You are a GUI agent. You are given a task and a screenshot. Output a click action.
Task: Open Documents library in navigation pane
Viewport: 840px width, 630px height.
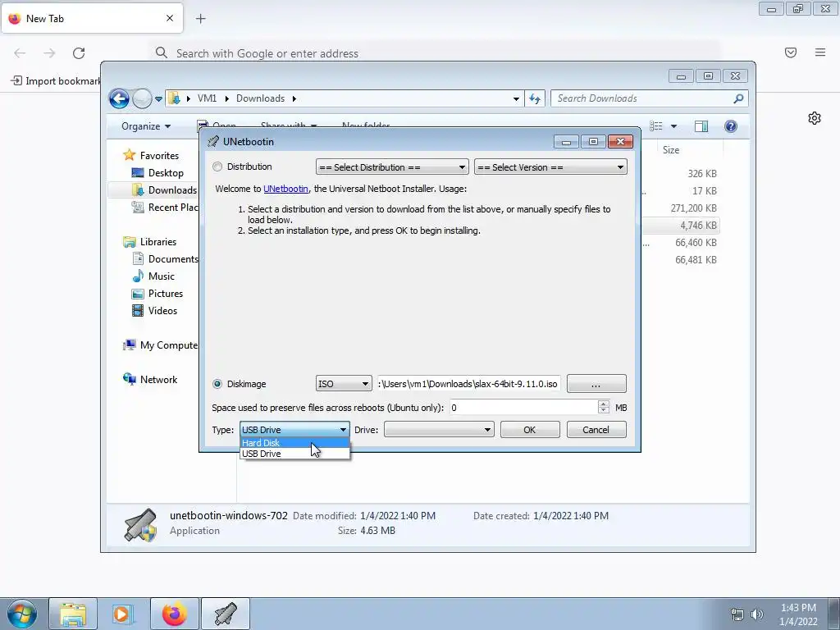(x=172, y=258)
